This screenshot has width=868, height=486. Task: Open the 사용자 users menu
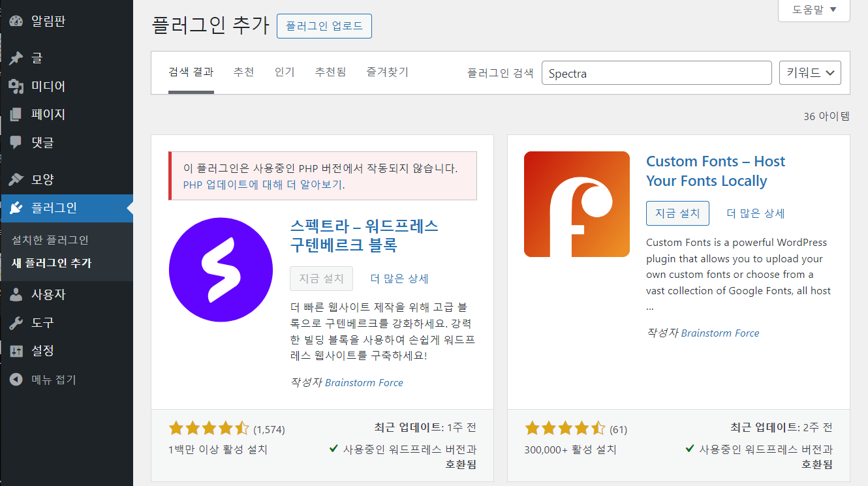(67, 294)
